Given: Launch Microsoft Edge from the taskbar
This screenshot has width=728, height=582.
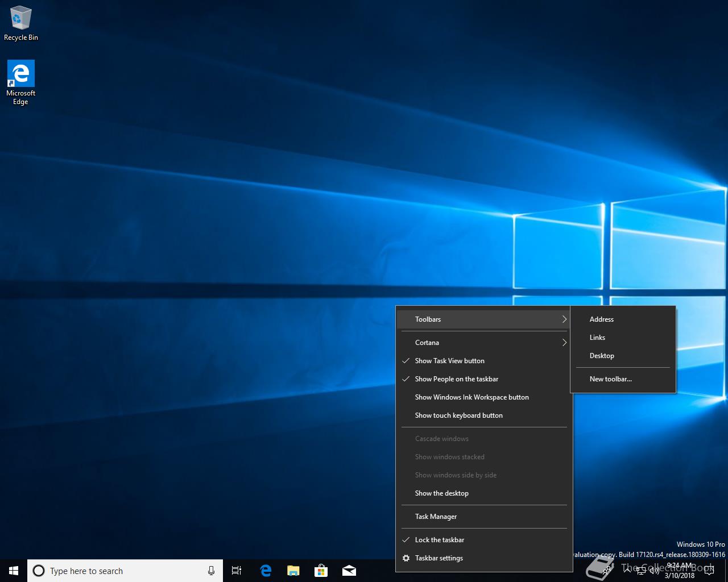Looking at the screenshot, I should [x=266, y=571].
